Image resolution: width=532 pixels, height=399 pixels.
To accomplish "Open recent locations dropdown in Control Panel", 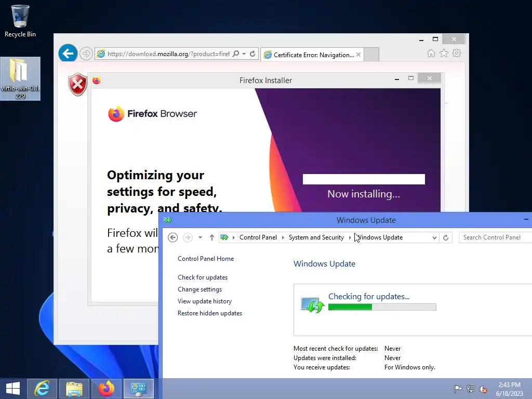I will (200, 237).
